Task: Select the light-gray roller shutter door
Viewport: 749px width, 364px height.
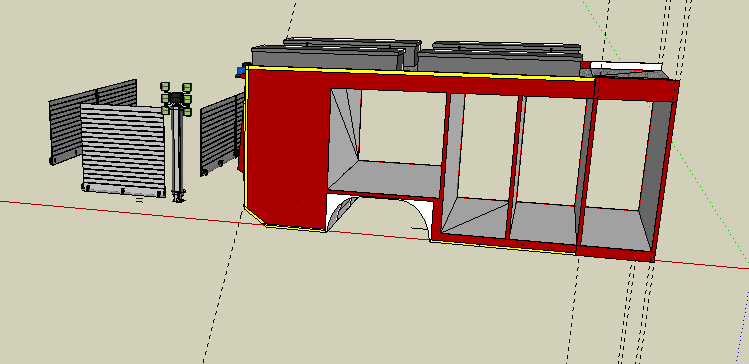Action: (x=123, y=149)
